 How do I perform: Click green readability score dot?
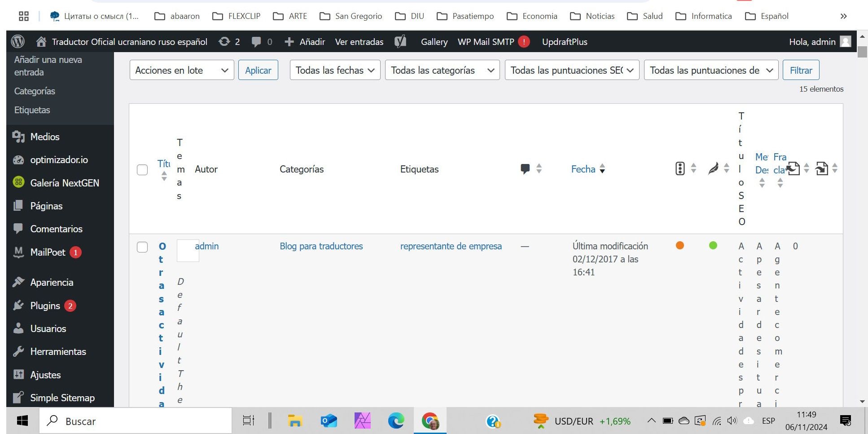713,245
